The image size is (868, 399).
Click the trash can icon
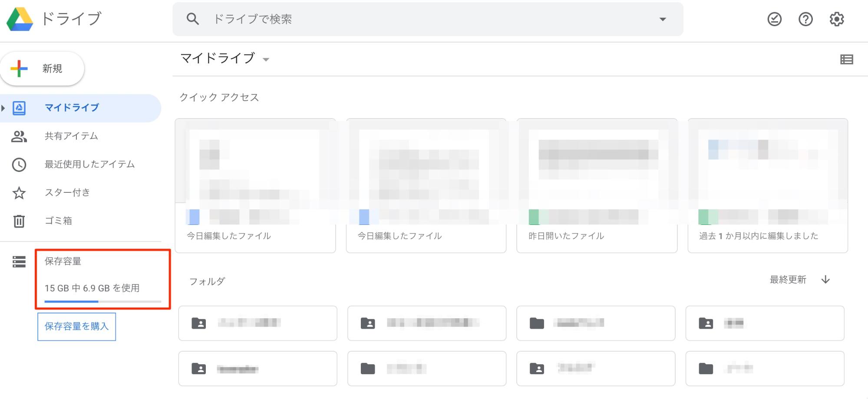coord(19,221)
